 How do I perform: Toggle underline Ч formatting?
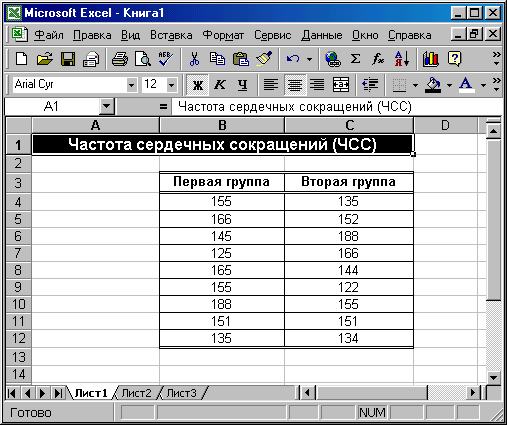point(243,85)
